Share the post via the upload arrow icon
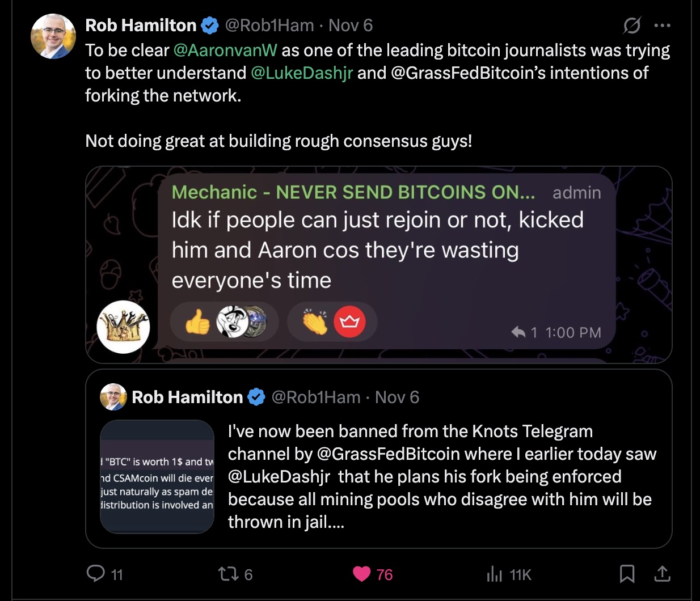This screenshot has height=601, width=700. [662, 574]
